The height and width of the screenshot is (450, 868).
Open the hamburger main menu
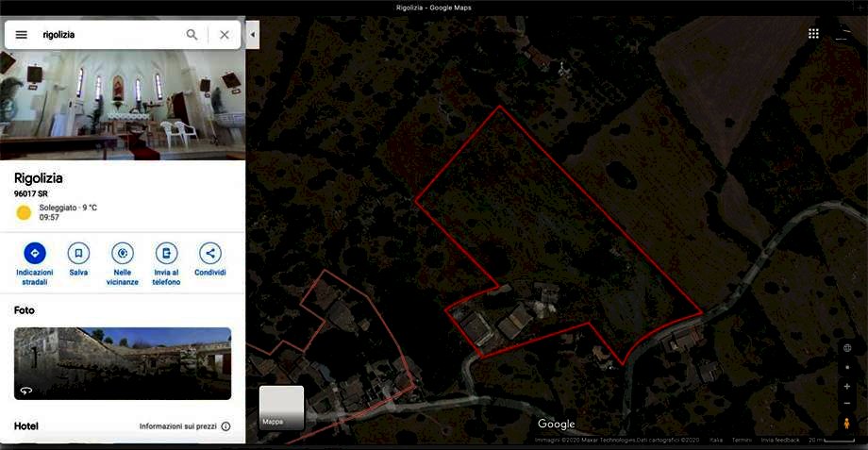pos(21,34)
